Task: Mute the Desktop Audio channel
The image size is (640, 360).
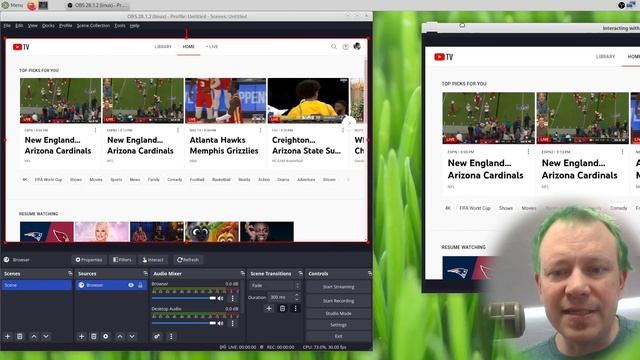Action: (221, 323)
